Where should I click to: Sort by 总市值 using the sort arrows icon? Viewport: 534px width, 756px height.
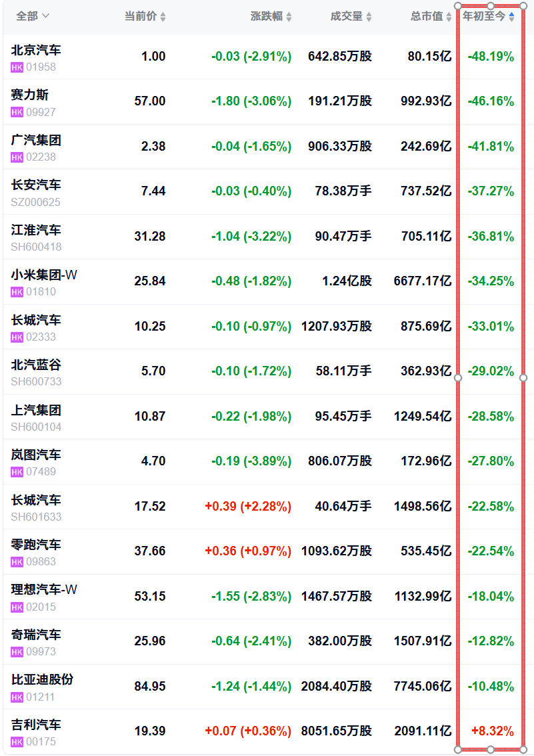tap(449, 17)
